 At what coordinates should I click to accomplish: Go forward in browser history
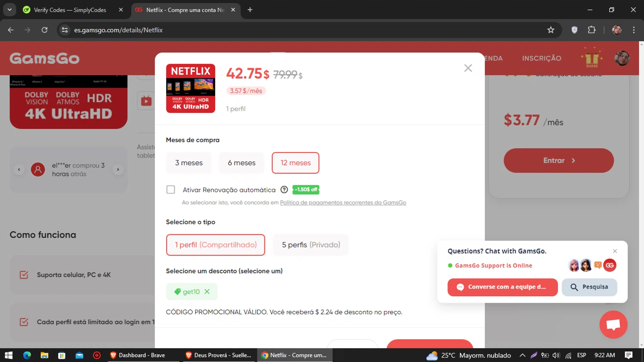27,30
